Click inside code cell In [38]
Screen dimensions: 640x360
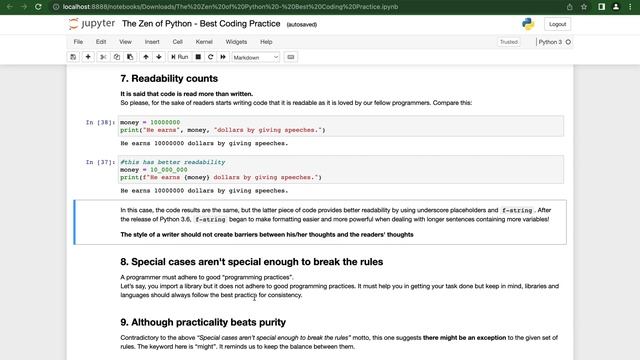point(341,126)
